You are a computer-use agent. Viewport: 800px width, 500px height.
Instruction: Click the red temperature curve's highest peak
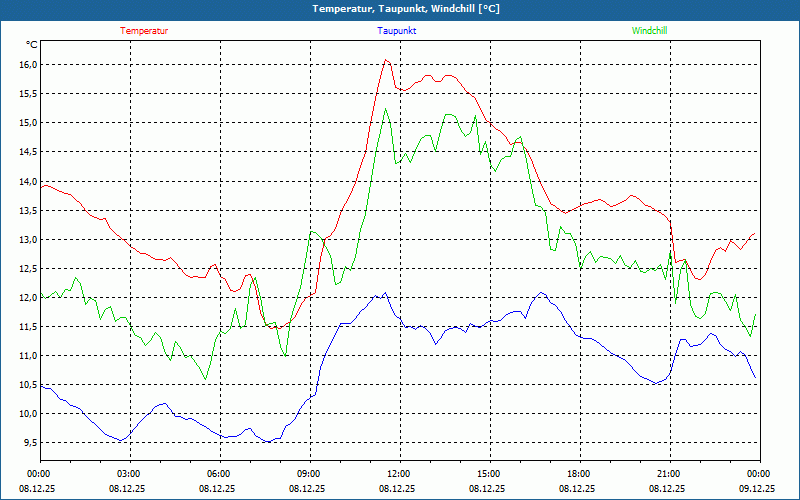(x=386, y=60)
